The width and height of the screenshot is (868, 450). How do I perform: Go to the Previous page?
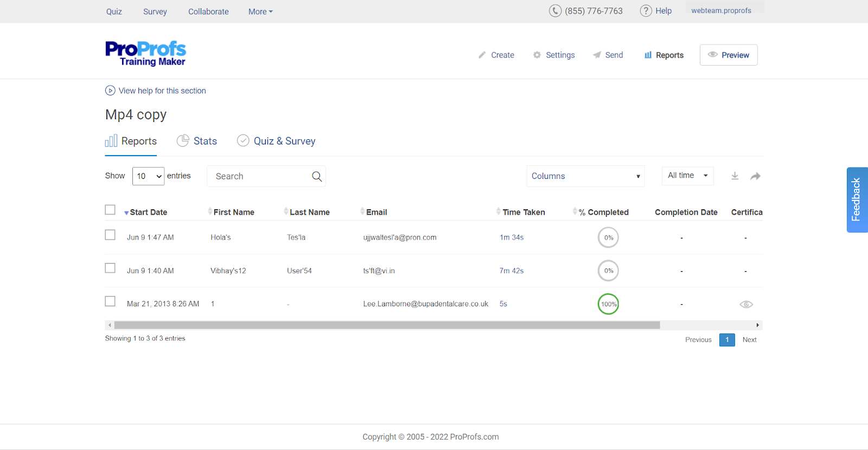[698, 340]
